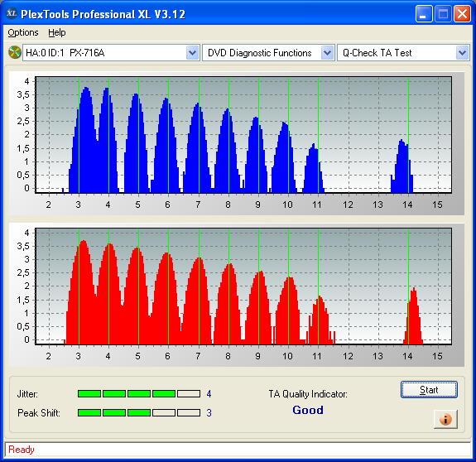The height and width of the screenshot is (462, 476).
Task: Close the PlexTools Professional window
Action: coord(462,13)
